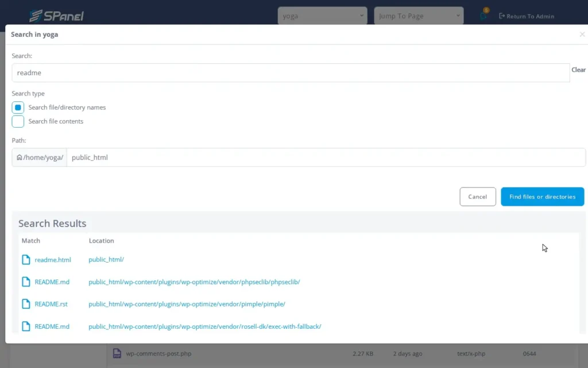Viewport: 588px width, 368px height.
Task: Click file icon of phpseclib README.md row
Action: [x=26, y=282]
